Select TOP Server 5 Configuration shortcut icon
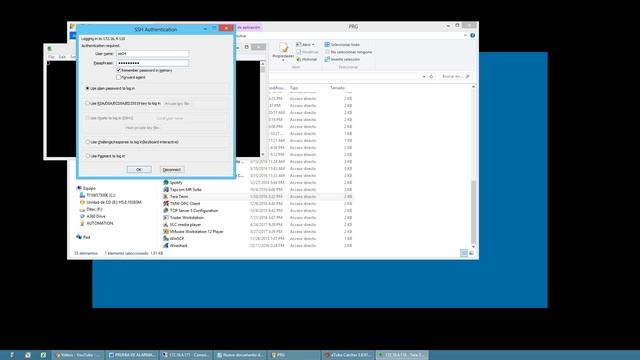This screenshot has height=360, width=640. tap(166, 211)
